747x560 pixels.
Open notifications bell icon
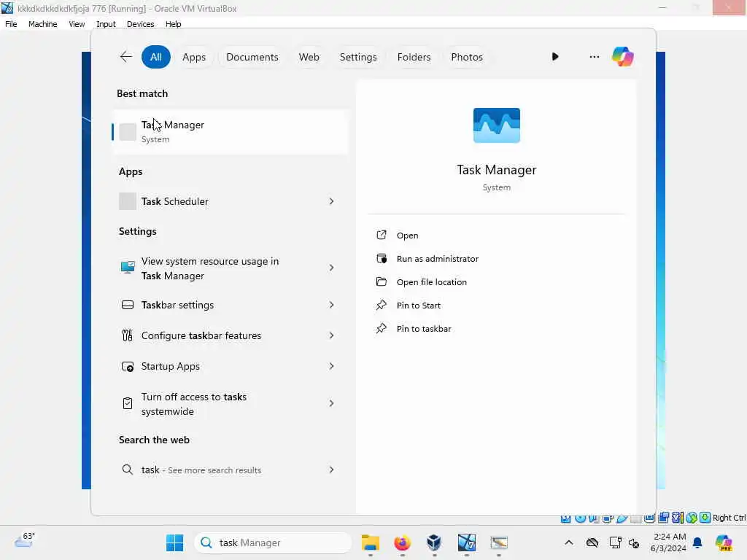697,542
